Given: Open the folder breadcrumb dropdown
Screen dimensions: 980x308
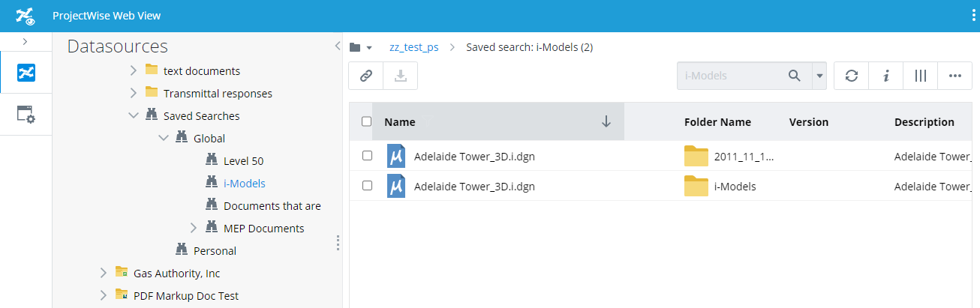Looking at the screenshot, I should point(361,48).
